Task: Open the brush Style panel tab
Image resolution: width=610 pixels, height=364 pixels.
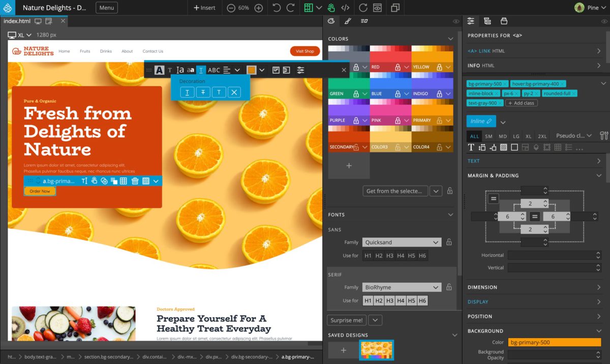Action: click(348, 21)
